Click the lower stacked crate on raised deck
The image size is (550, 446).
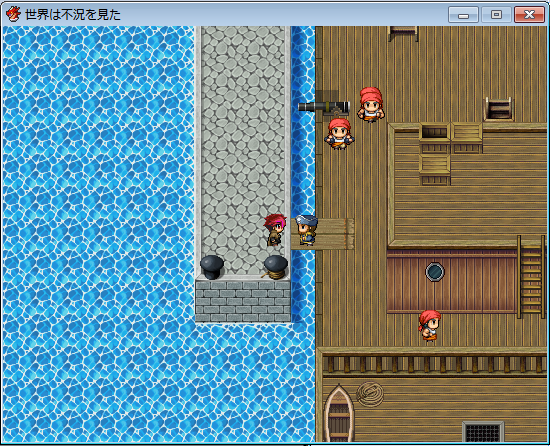pyautogui.click(x=435, y=170)
